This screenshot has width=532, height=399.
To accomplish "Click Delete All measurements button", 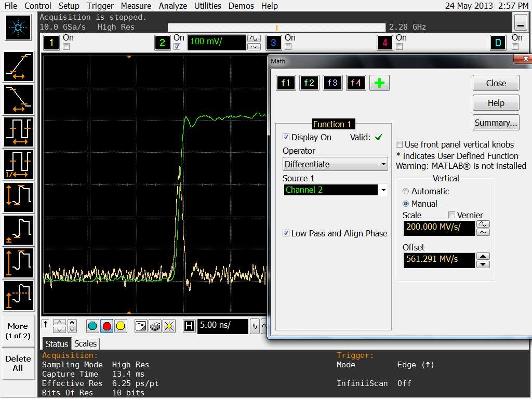I will 18,363.
